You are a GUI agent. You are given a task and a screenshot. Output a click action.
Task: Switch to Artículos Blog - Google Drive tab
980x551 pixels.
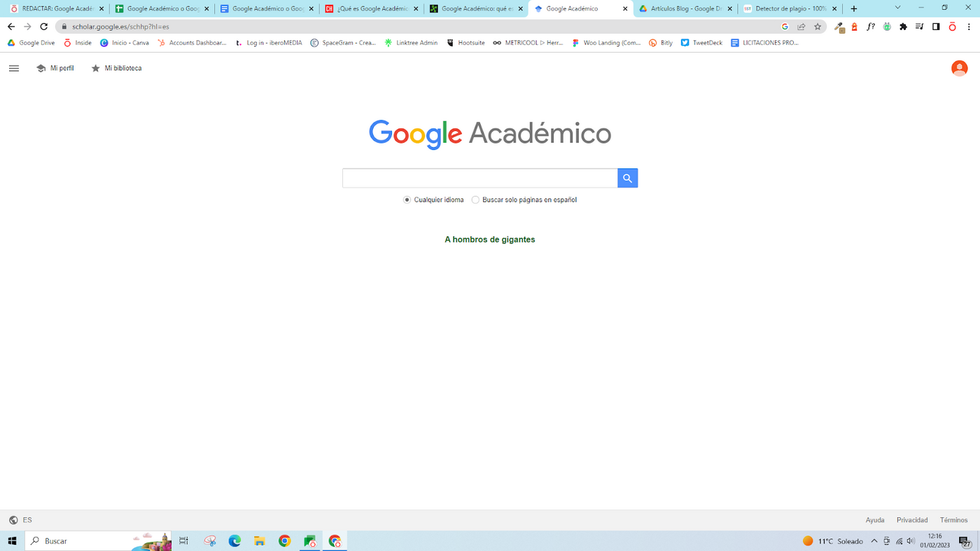click(685, 8)
